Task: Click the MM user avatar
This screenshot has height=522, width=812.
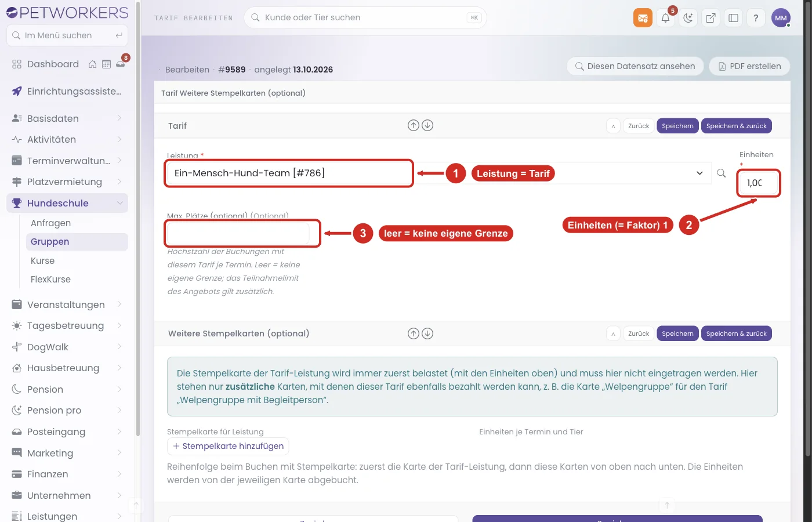Action: [781, 18]
